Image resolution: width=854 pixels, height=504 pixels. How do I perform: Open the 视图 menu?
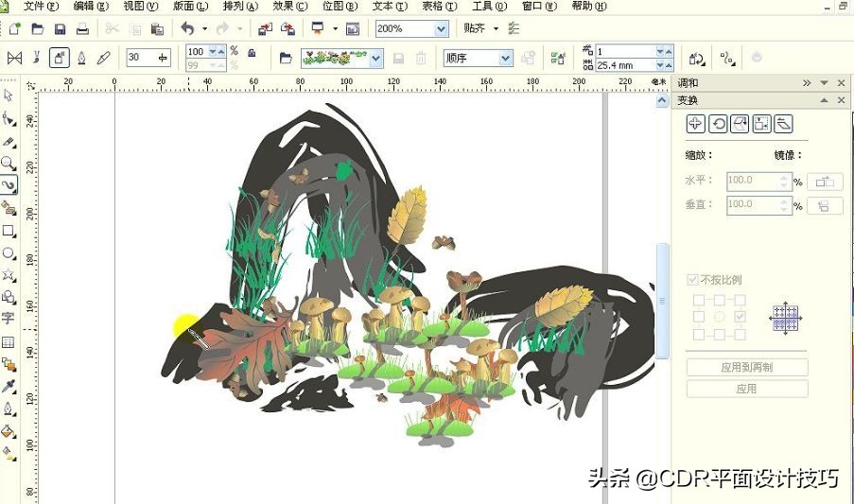141,6
